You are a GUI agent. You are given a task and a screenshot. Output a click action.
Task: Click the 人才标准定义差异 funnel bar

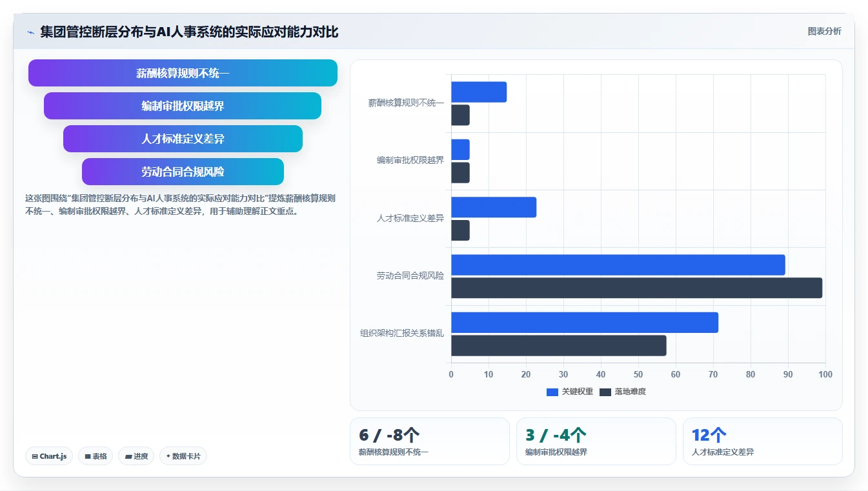click(183, 139)
